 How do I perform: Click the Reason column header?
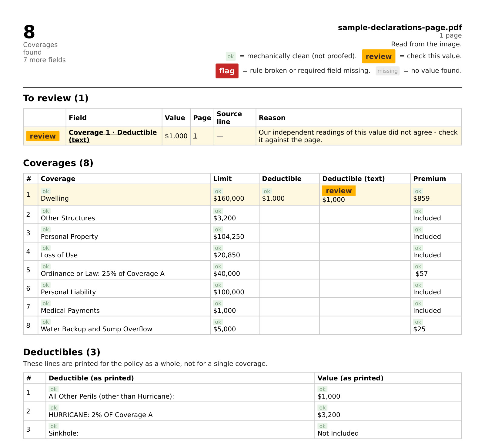point(272,118)
